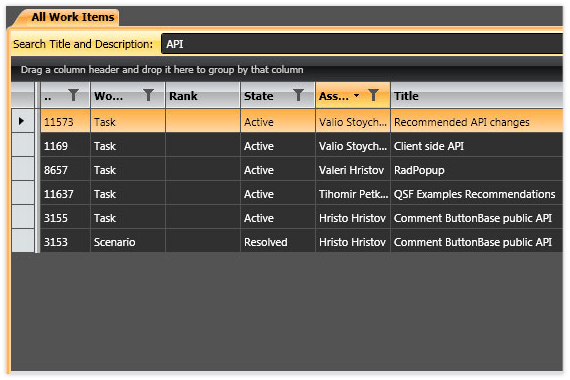Select the cell with ID 1169
570x380 pixels.
pyautogui.click(x=65, y=145)
